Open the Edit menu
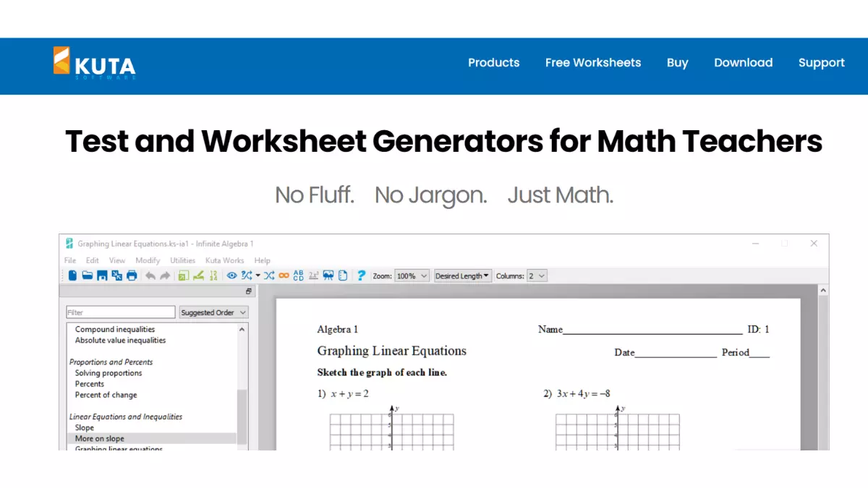The height and width of the screenshot is (488, 868). tap(93, 260)
